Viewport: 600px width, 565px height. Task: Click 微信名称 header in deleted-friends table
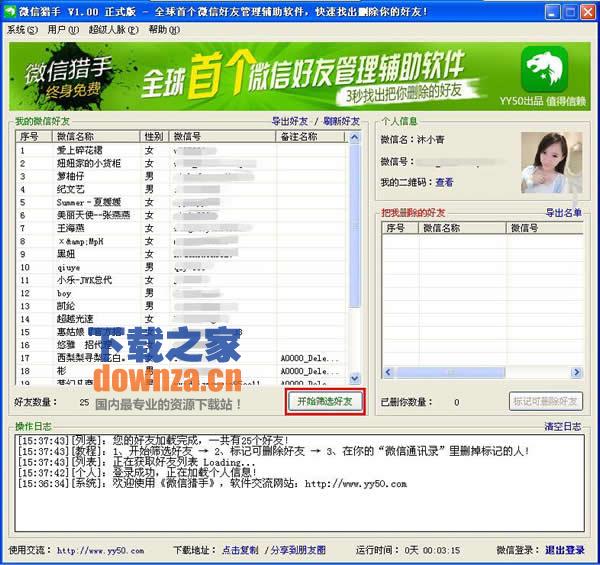(462, 228)
